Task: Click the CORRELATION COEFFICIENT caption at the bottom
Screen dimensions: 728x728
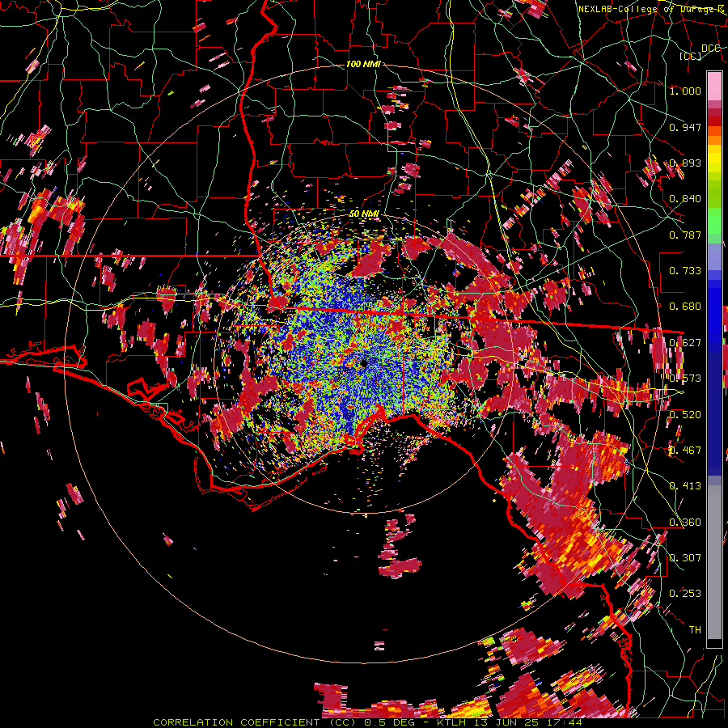Action: click(367, 722)
